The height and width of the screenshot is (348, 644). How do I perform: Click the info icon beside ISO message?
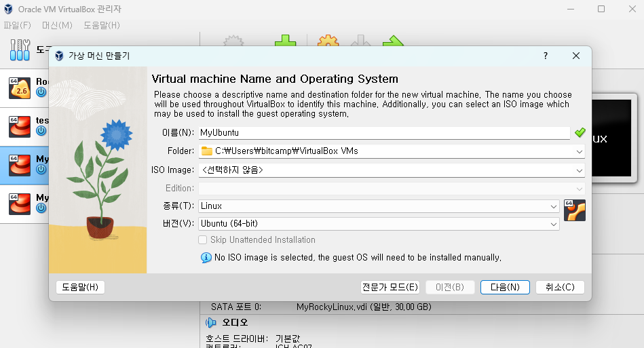[206, 258]
